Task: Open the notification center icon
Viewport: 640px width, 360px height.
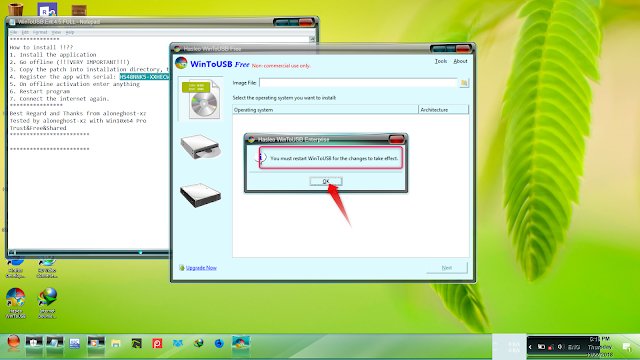Action: click(627, 347)
